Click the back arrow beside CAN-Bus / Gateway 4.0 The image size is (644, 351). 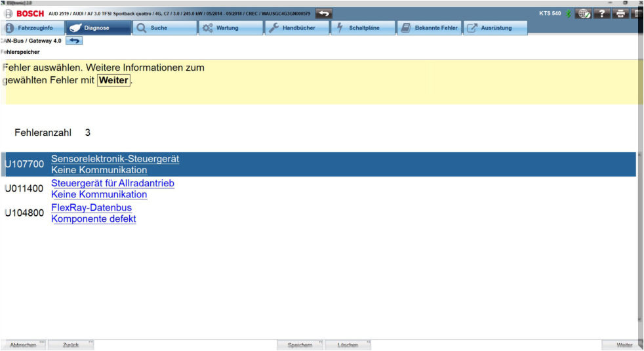point(74,41)
